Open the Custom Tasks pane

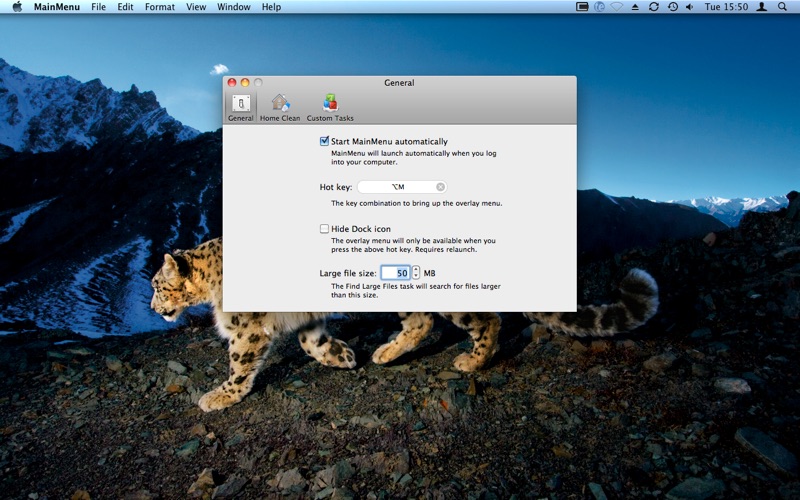pos(330,108)
